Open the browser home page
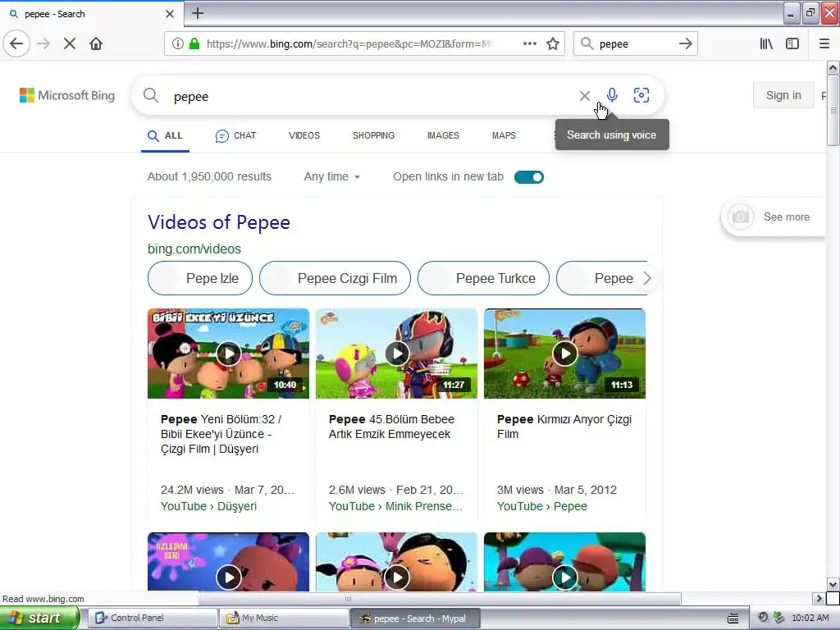The width and height of the screenshot is (840, 630). click(x=96, y=43)
